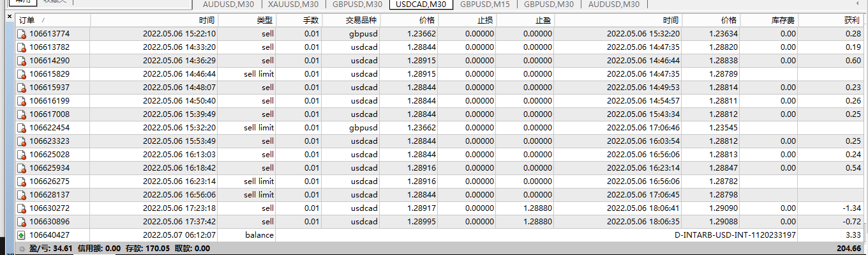The image size is (868, 255).
Task: Sort by 交易品种 column header
Action: click(x=352, y=21)
